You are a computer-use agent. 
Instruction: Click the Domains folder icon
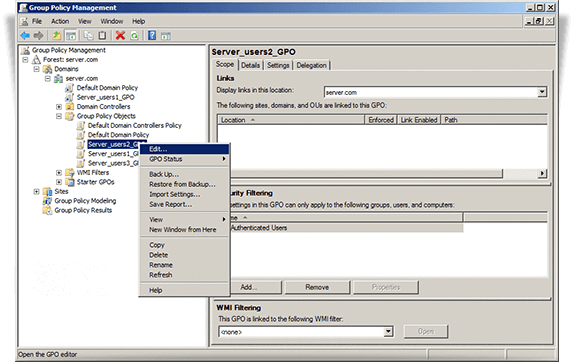point(48,69)
